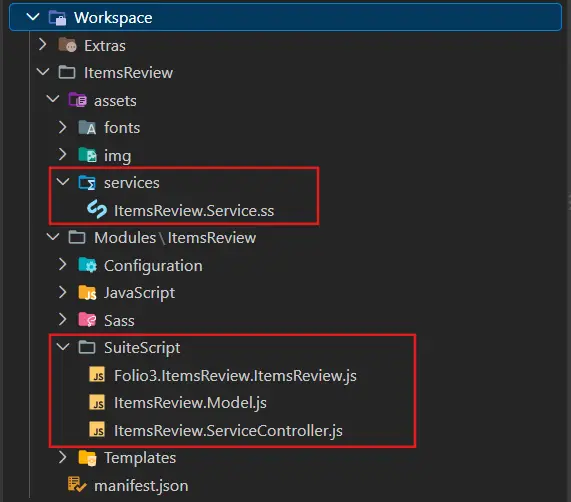Collapse the Workspace root chevron
Viewport: 571px width, 502px height.
pos(33,17)
